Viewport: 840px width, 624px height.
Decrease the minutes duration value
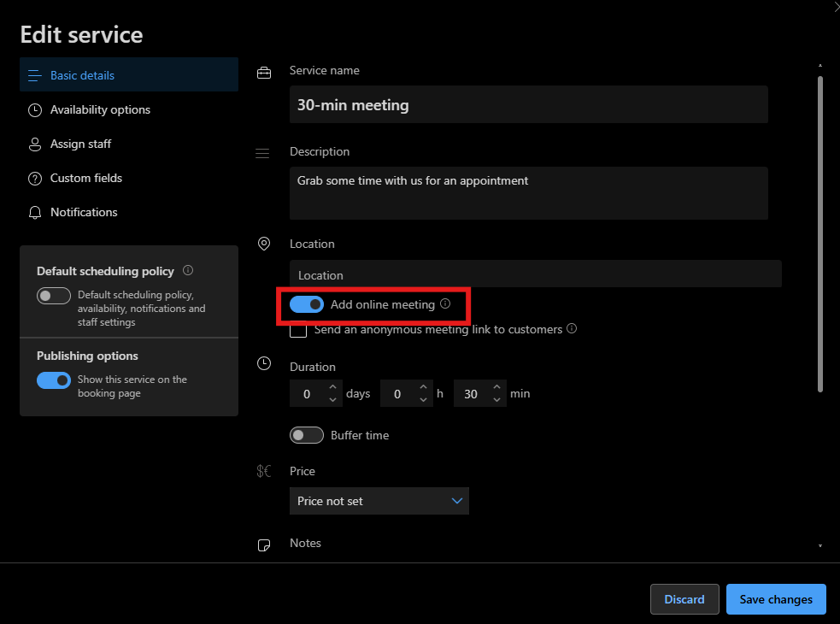pos(496,400)
